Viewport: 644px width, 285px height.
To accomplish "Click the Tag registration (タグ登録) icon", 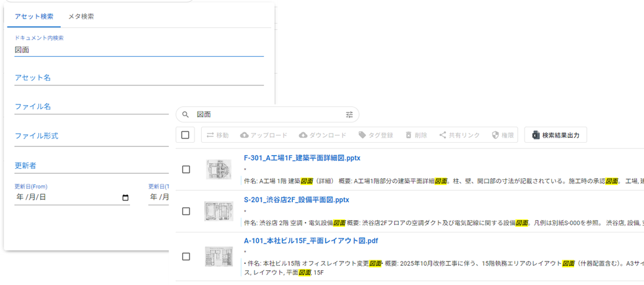I will [362, 135].
